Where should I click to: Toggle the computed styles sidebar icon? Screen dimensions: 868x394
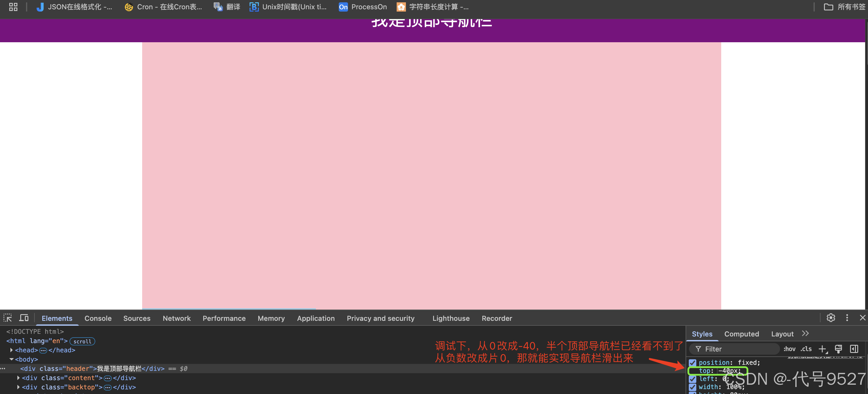click(x=854, y=349)
